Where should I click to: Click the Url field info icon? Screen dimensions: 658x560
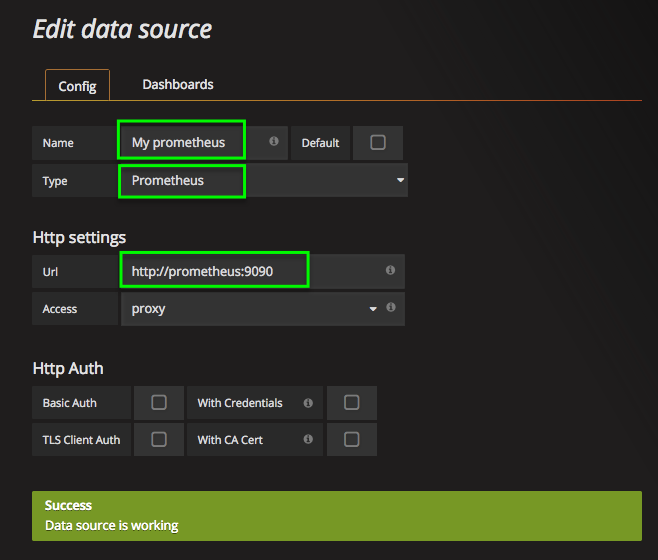(x=390, y=270)
